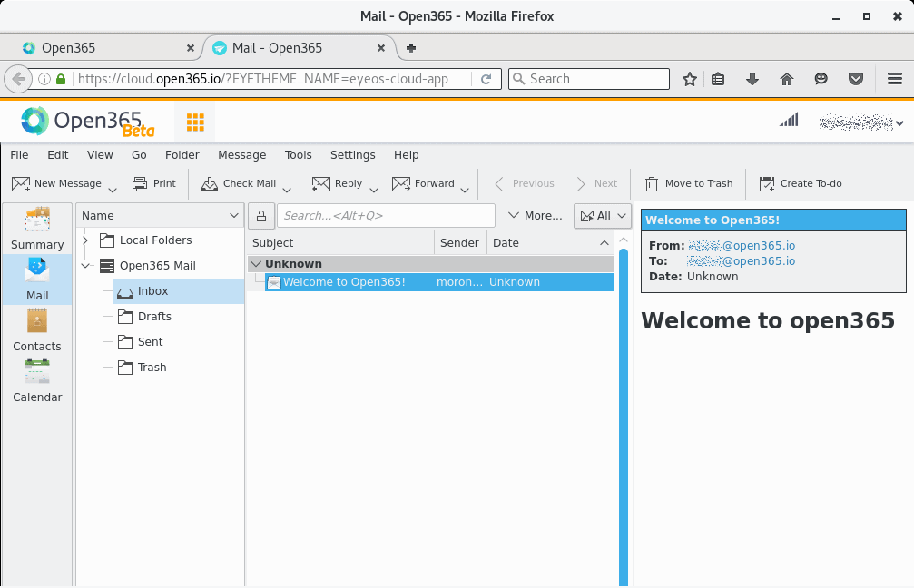Move the message to Trash
Screen dimensions: 914x588
click(689, 183)
